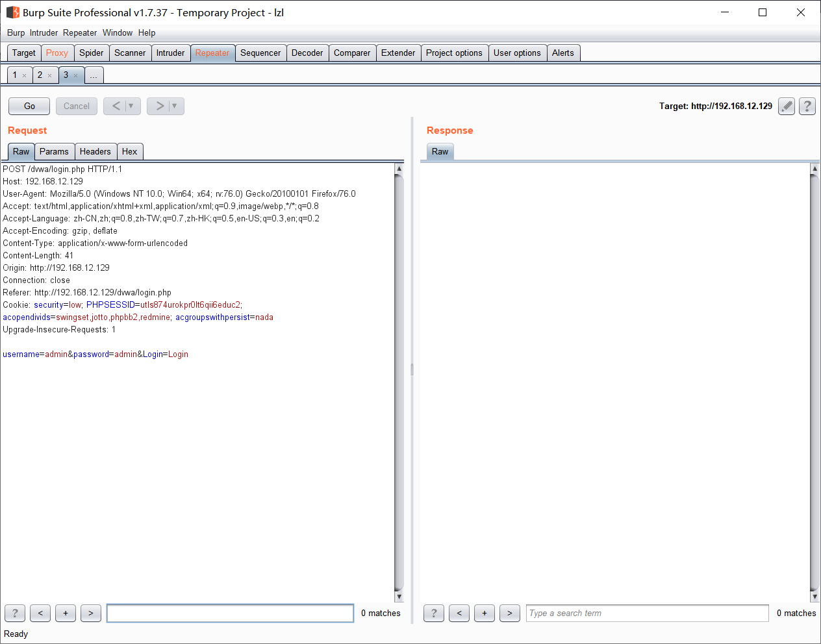
Task: Focus the request search input field
Action: point(231,613)
